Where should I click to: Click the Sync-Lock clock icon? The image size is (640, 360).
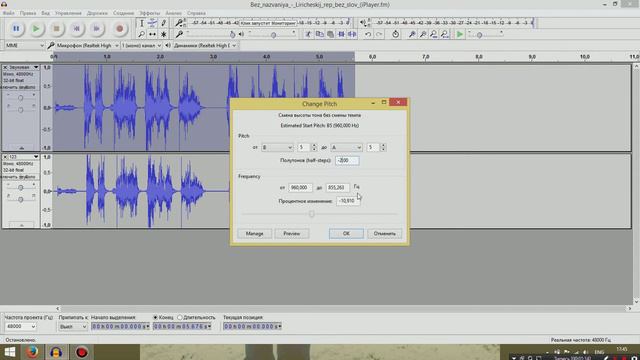395,34
